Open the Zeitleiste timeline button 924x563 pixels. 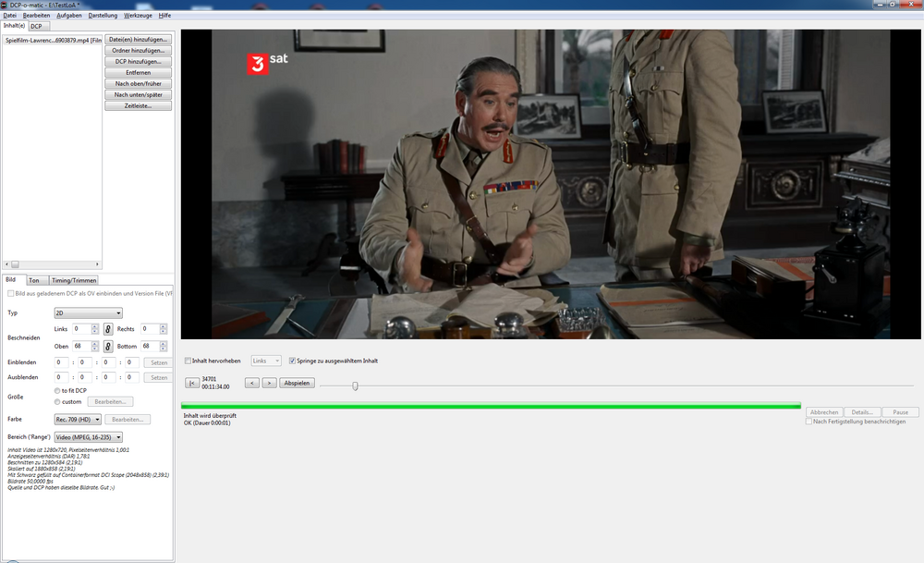click(139, 105)
